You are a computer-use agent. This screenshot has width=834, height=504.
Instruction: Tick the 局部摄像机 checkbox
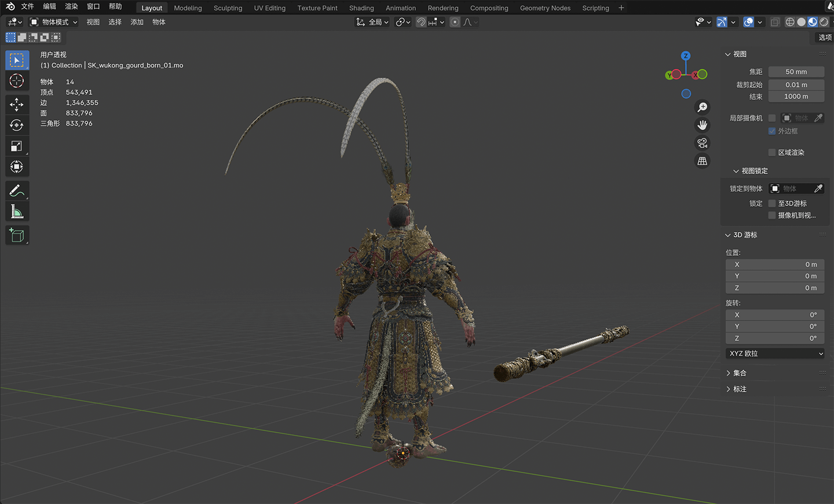coord(772,118)
